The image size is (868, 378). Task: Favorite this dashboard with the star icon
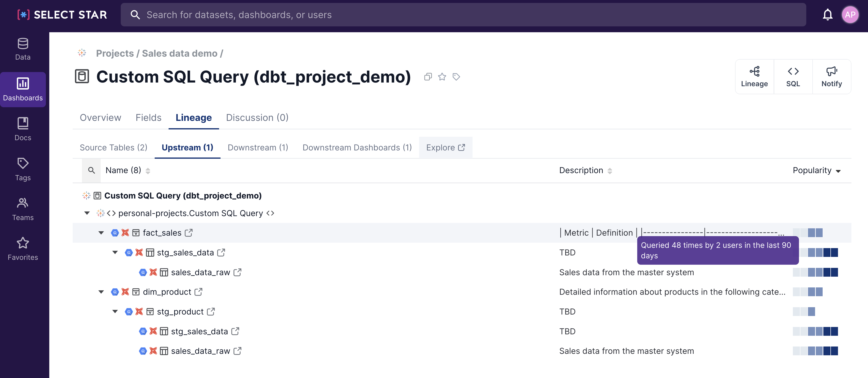coord(442,77)
